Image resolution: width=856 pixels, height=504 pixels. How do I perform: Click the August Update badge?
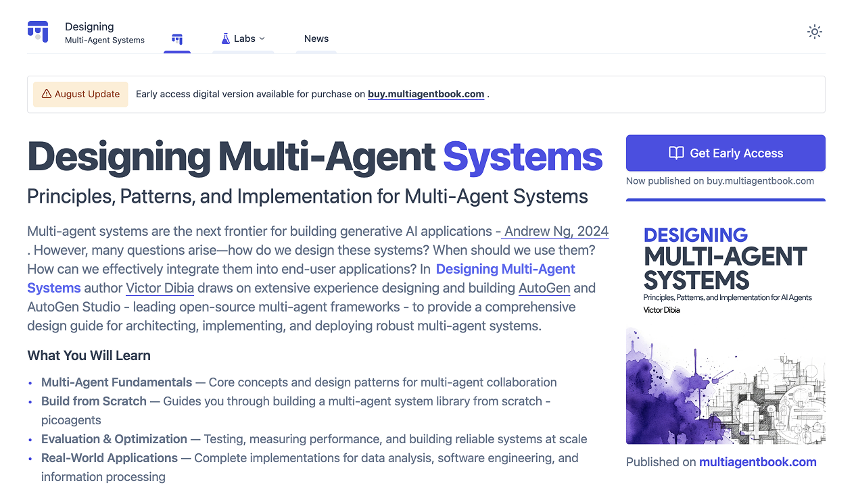pyautogui.click(x=80, y=94)
